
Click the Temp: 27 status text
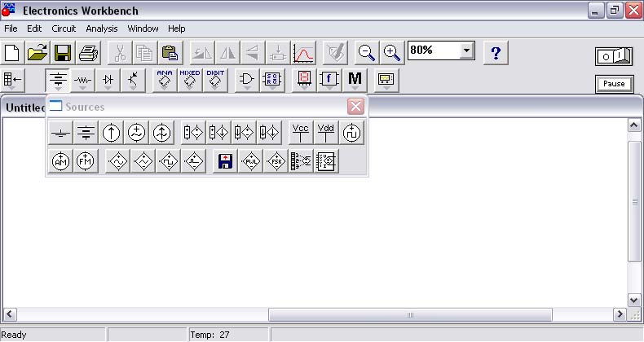(x=210, y=335)
